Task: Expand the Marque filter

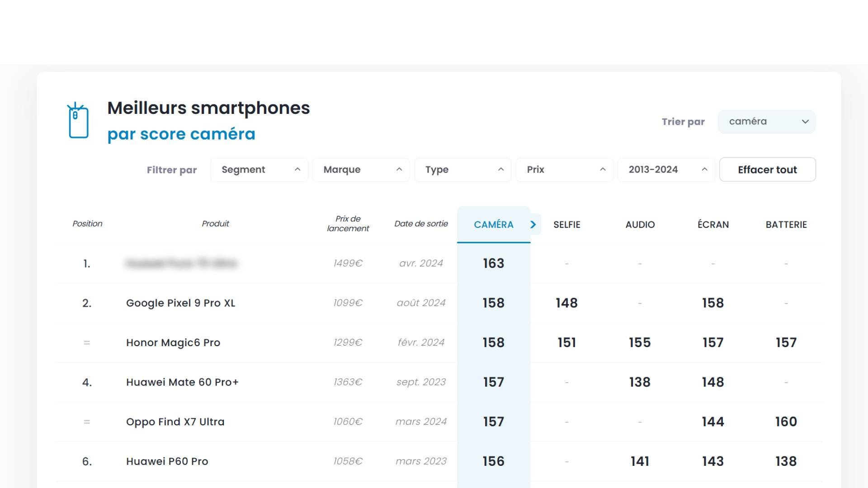Action: [361, 170]
